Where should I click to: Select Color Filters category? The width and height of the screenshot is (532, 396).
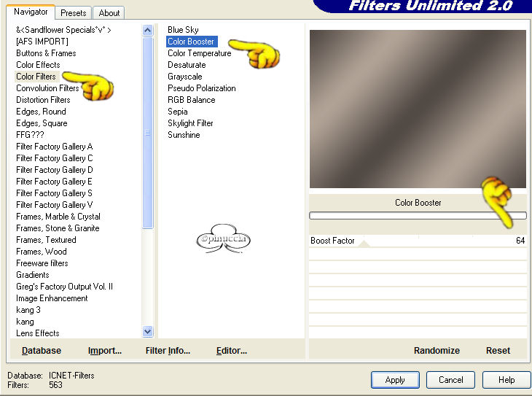[x=36, y=77]
